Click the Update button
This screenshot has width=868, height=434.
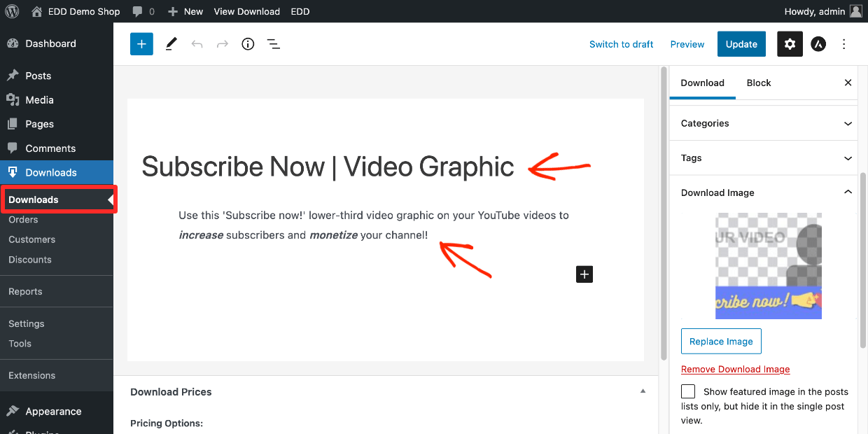741,43
